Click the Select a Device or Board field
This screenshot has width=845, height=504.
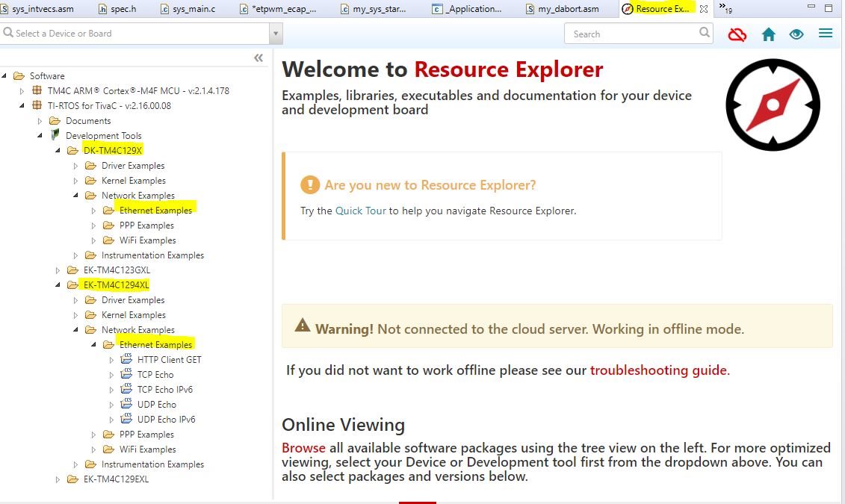pos(134,34)
